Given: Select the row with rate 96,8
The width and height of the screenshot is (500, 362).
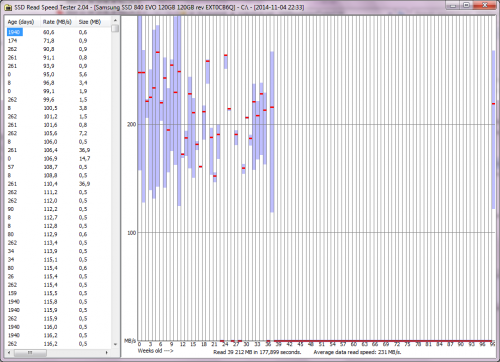Looking at the screenshot, I should pos(58,83).
